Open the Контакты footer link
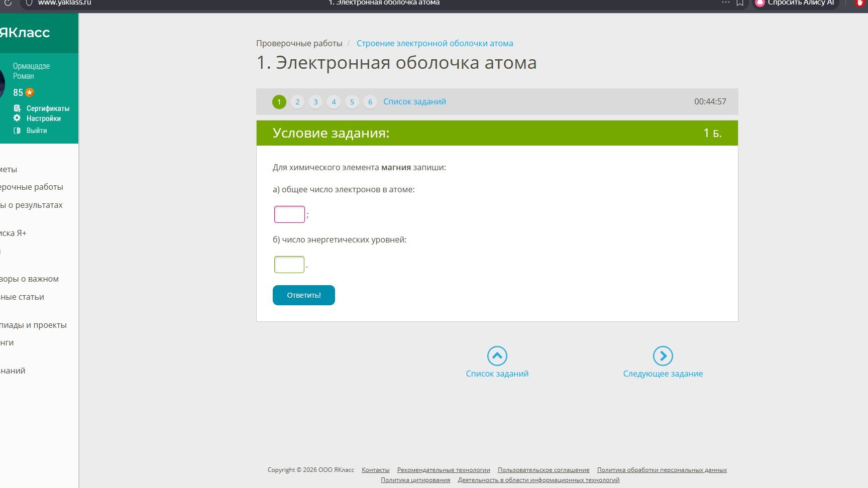The image size is (868, 488). click(376, 470)
